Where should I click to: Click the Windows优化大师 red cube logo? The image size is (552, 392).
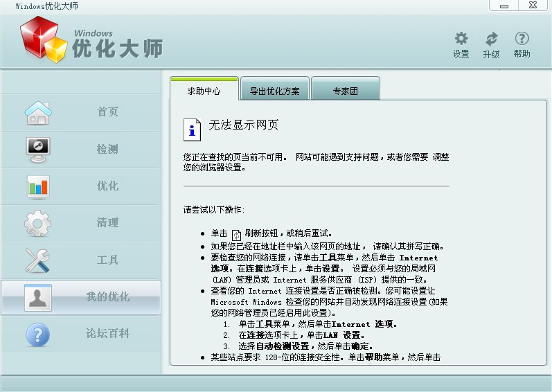pyautogui.click(x=44, y=39)
